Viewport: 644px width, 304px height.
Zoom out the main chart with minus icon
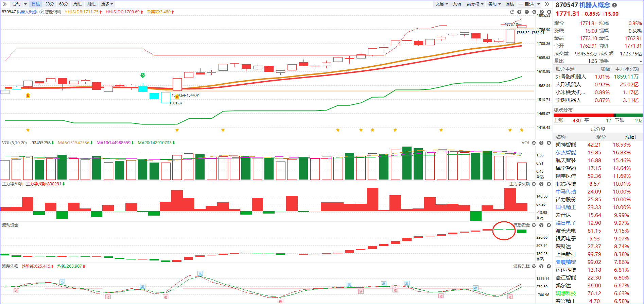pyautogui.click(x=527, y=12)
